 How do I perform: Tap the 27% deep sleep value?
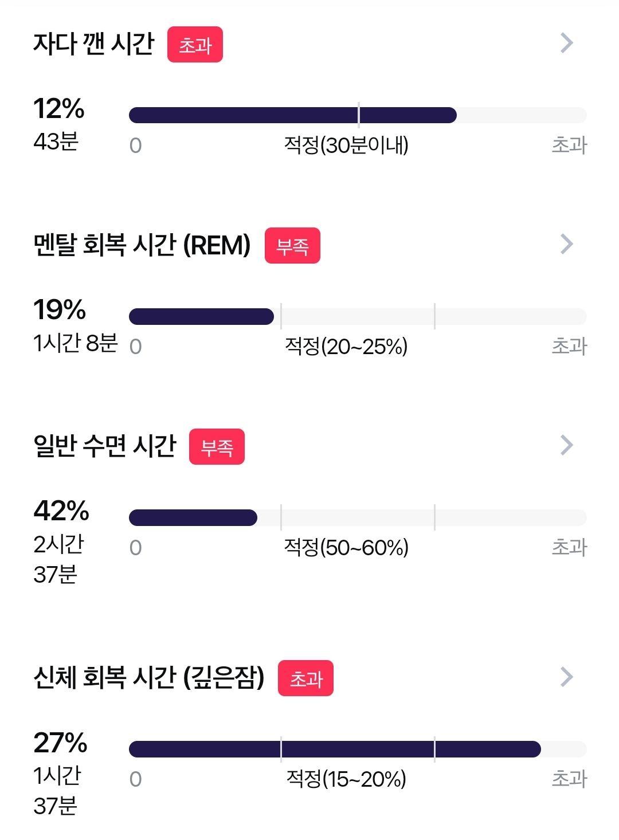pos(60,743)
